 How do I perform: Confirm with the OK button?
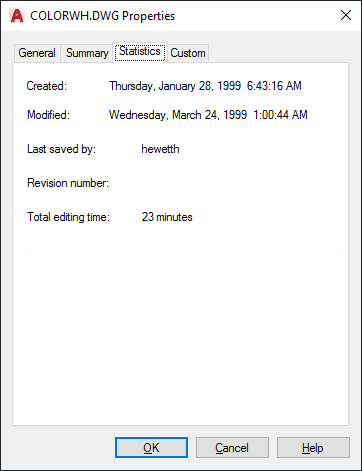(151, 447)
